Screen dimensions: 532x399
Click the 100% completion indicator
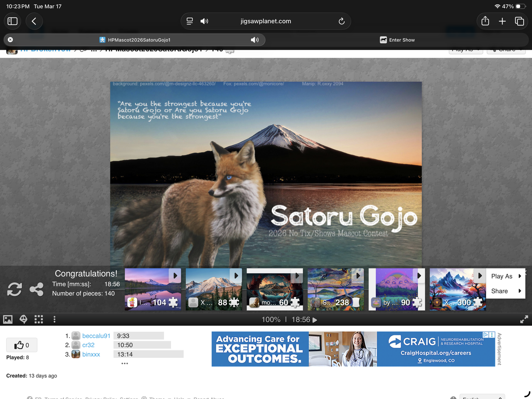(271, 320)
